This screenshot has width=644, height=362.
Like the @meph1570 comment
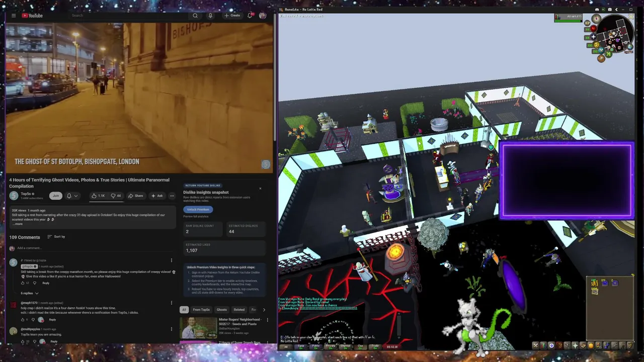pyautogui.click(x=23, y=319)
